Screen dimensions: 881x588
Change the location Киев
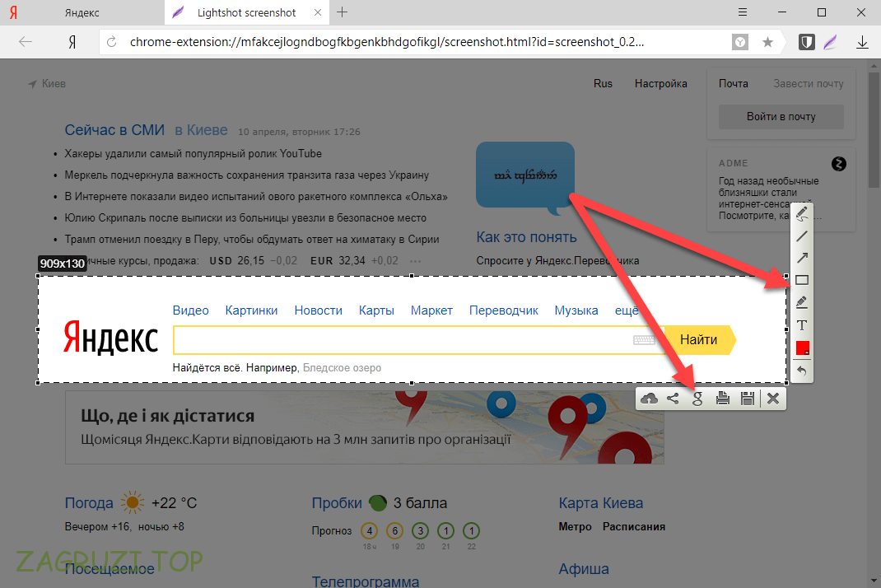click(47, 83)
